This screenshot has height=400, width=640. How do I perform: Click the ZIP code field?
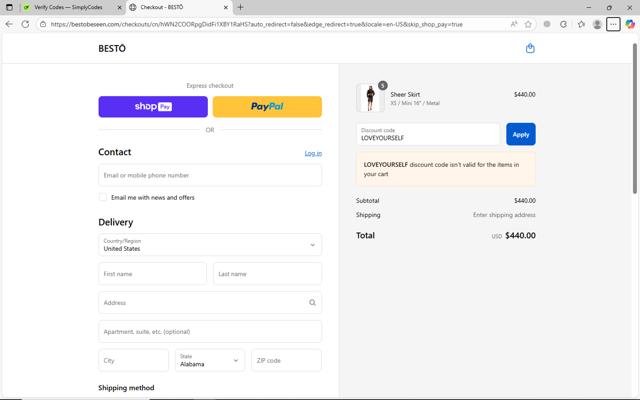287,360
